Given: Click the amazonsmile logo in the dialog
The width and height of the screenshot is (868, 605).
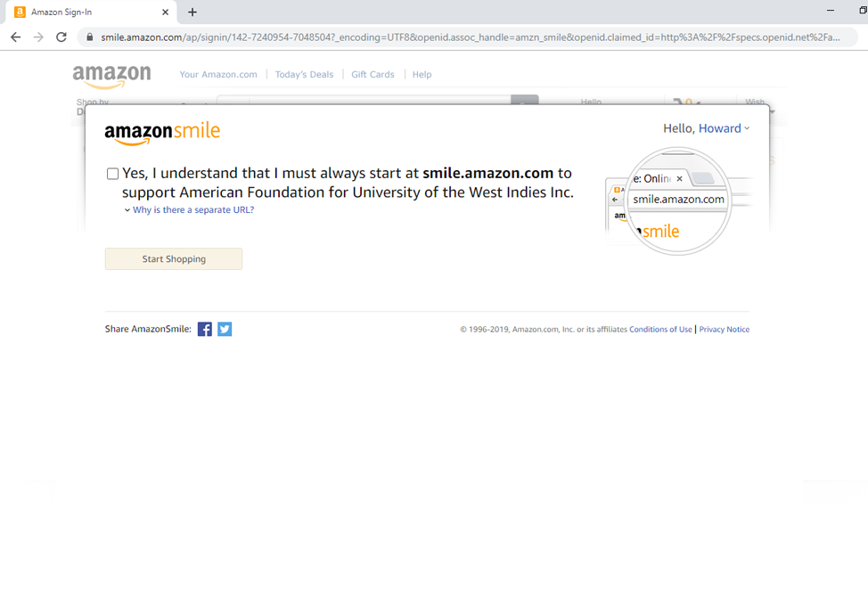Looking at the screenshot, I should tap(162, 134).
